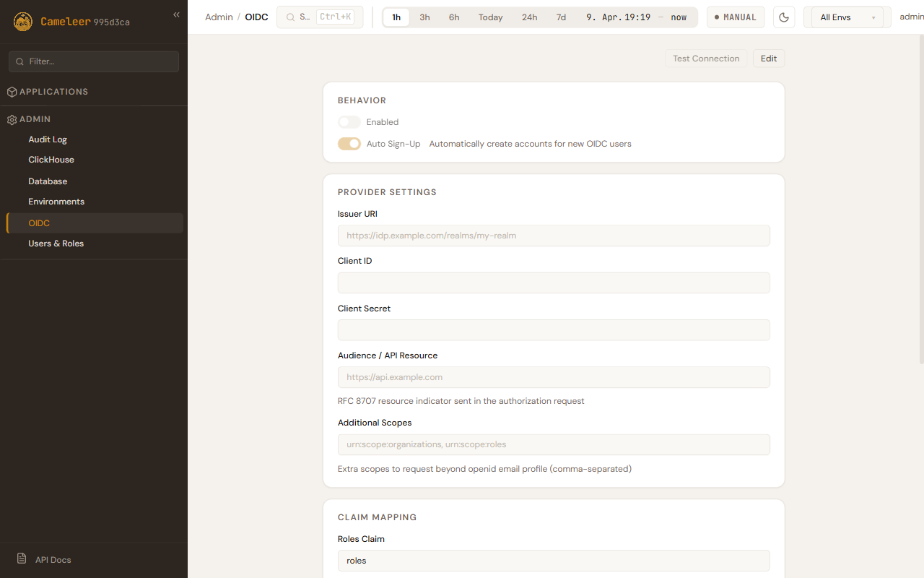Toggle the Enabled switch
This screenshot has width=924, height=578.
[349, 122]
